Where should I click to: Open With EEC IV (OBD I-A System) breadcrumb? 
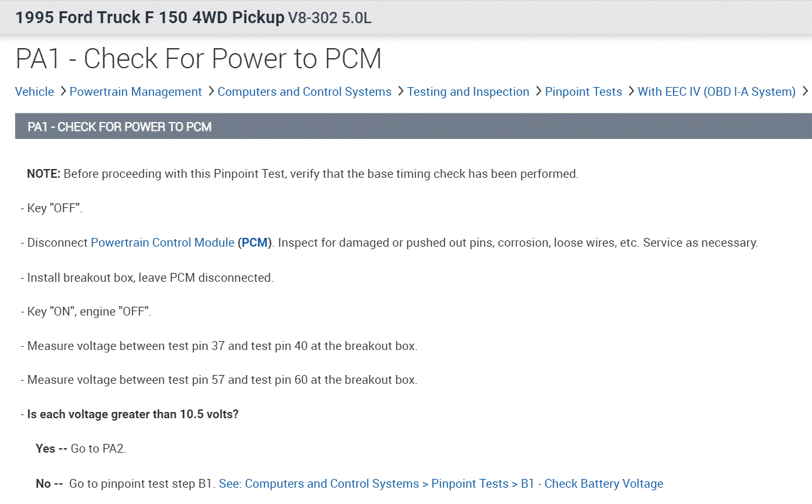pyautogui.click(x=716, y=92)
